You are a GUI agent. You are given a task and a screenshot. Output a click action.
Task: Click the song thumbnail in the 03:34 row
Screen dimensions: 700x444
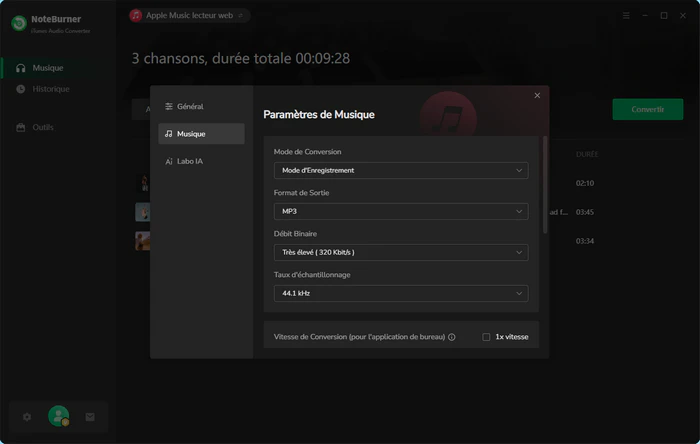coord(142,241)
